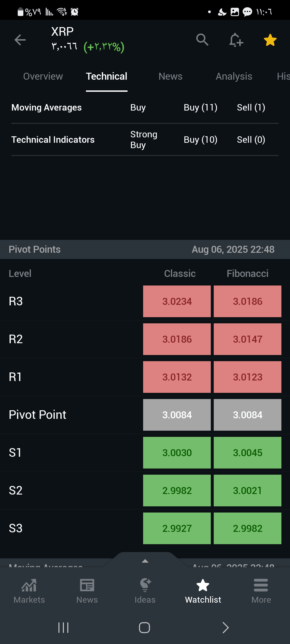This screenshot has width=290, height=644.
Task: Tap the gray Pivot Point Fibonacci cell
Action: pos(248,415)
